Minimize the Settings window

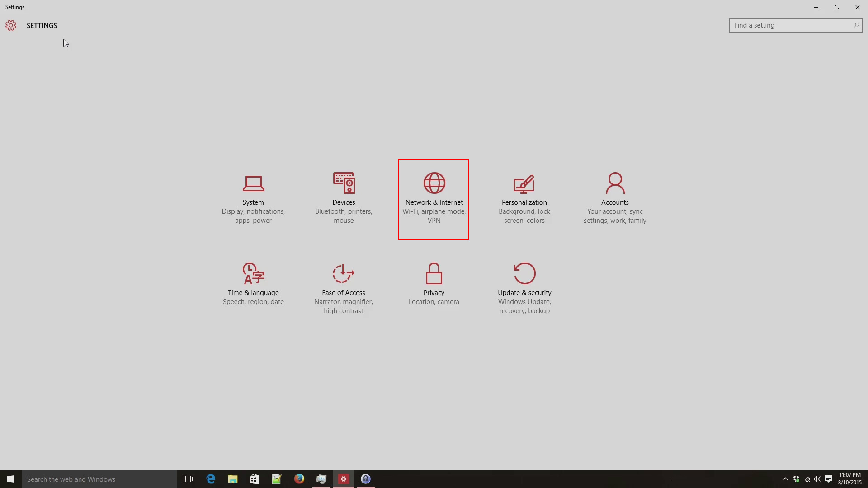click(x=816, y=7)
